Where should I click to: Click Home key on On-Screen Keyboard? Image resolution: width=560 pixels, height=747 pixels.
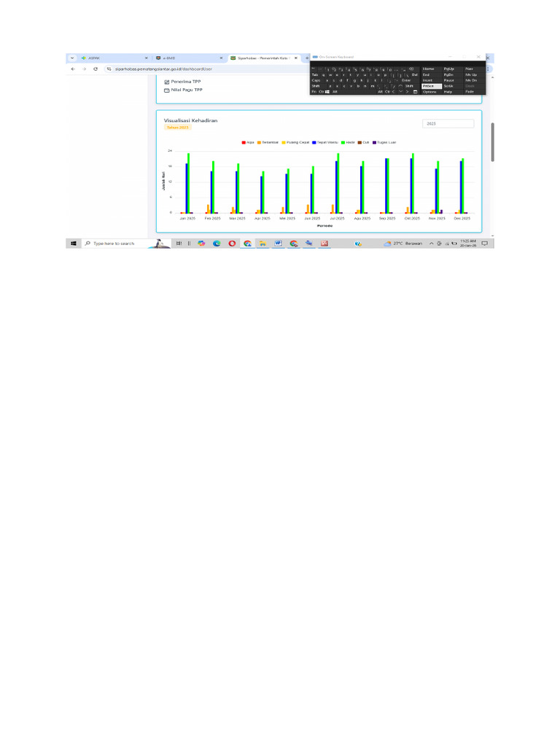[x=432, y=69]
